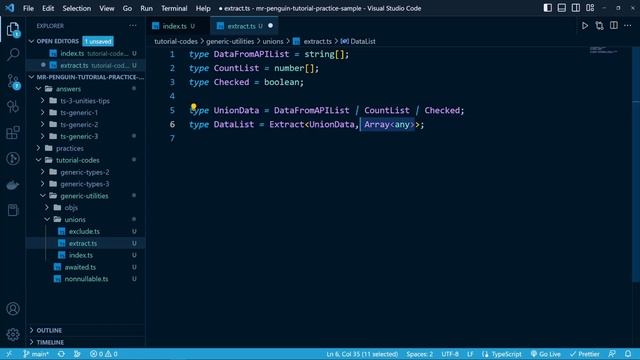Open exclude.ts in the file tree

click(x=84, y=231)
